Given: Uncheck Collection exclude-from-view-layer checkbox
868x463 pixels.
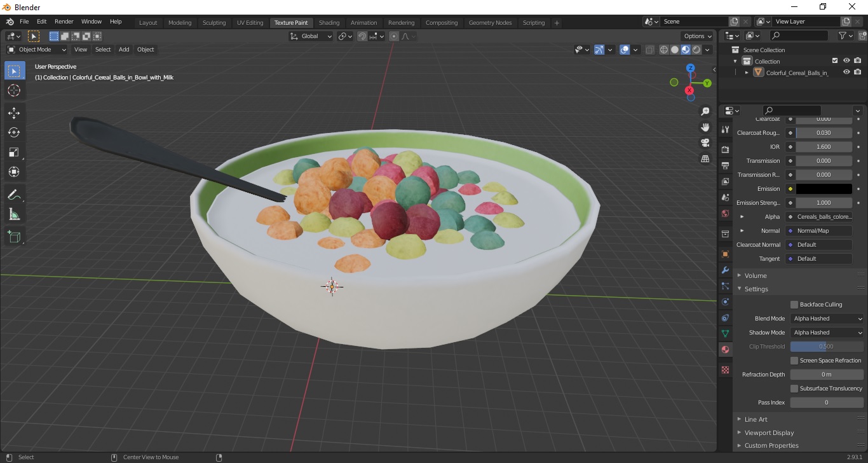Looking at the screenshot, I should 835,61.
